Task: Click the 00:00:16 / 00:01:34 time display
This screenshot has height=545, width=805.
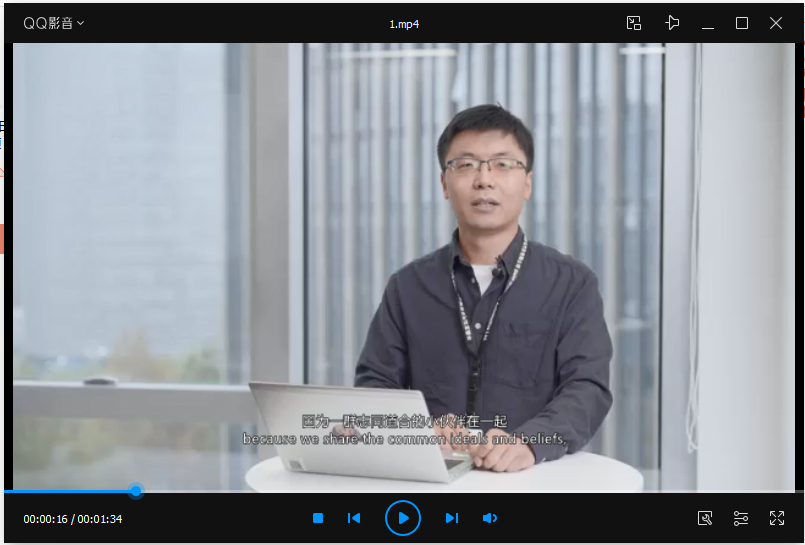Action: tap(73, 519)
